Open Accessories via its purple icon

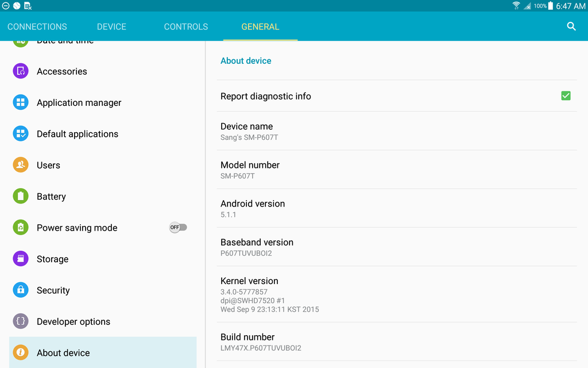click(x=21, y=71)
